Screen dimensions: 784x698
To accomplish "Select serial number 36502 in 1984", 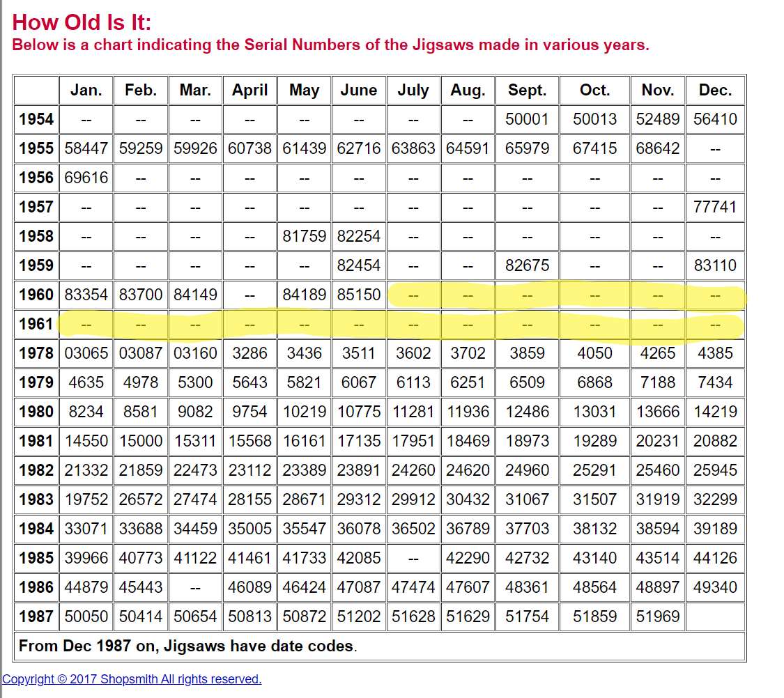I will coord(413,529).
